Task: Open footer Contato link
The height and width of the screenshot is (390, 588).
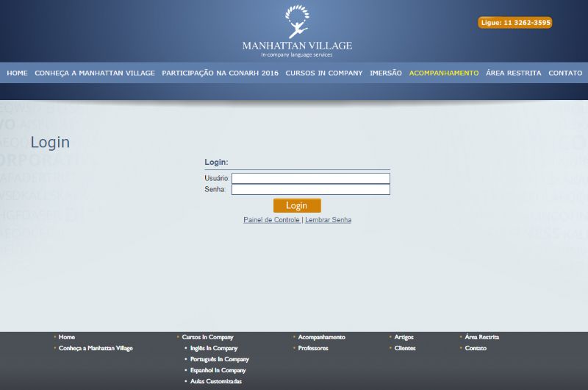Action: point(476,348)
